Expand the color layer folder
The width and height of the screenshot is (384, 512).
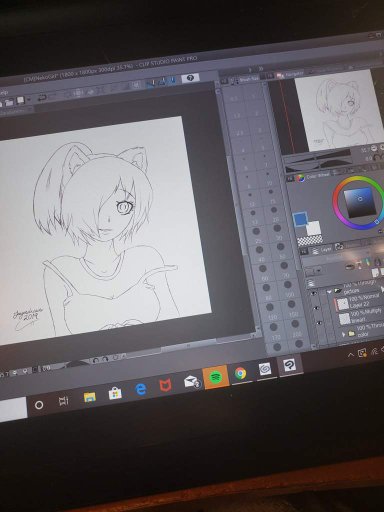coord(344,334)
